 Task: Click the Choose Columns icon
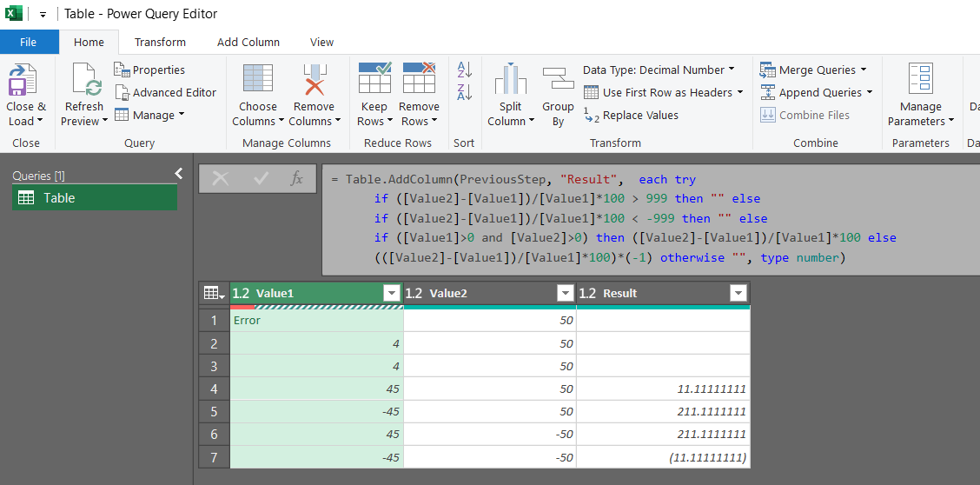coord(257,79)
